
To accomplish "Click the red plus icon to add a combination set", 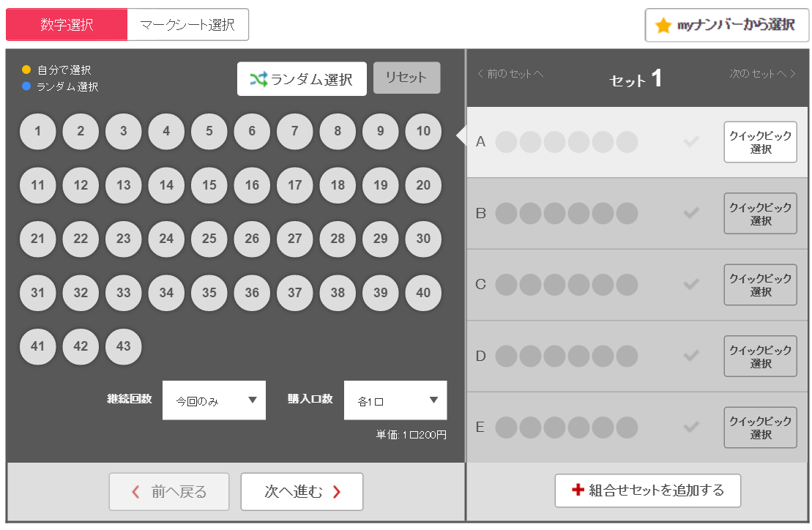I will coord(578,490).
